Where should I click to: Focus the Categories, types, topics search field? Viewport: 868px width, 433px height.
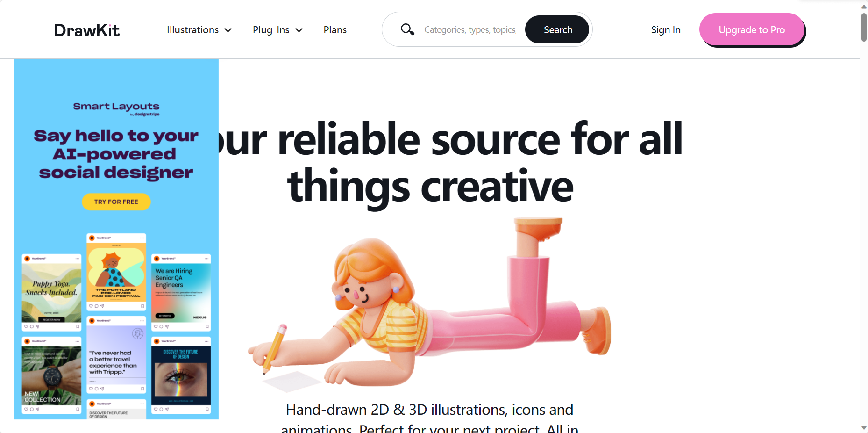470,30
